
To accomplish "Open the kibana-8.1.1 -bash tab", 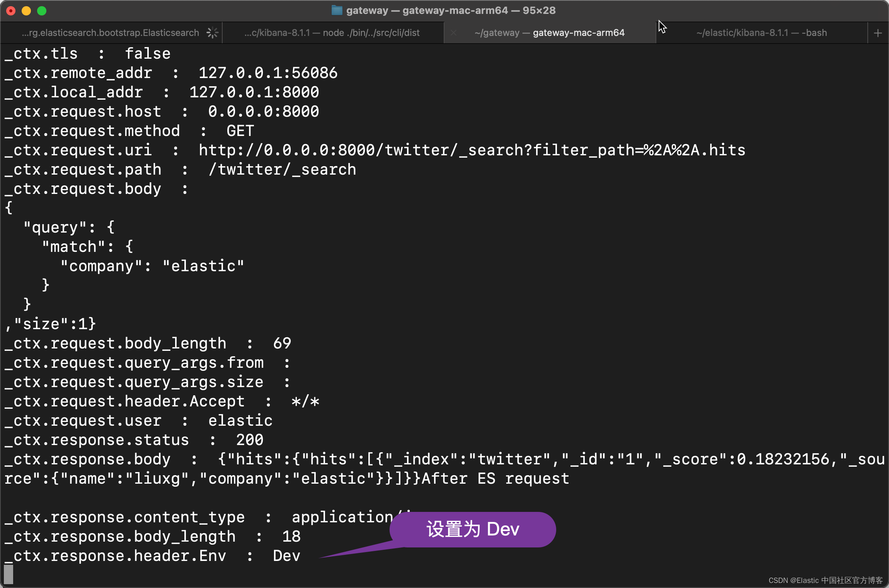I will click(761, 33).
